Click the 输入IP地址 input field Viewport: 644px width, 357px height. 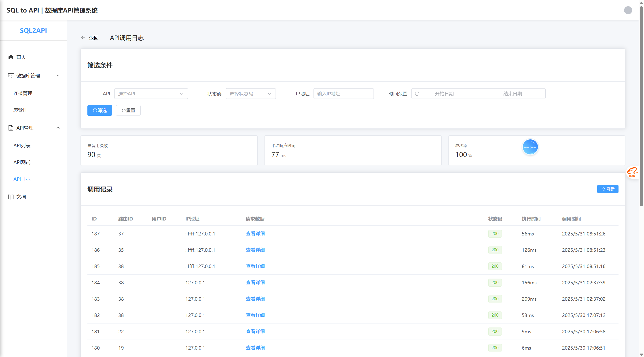point(343,94)
